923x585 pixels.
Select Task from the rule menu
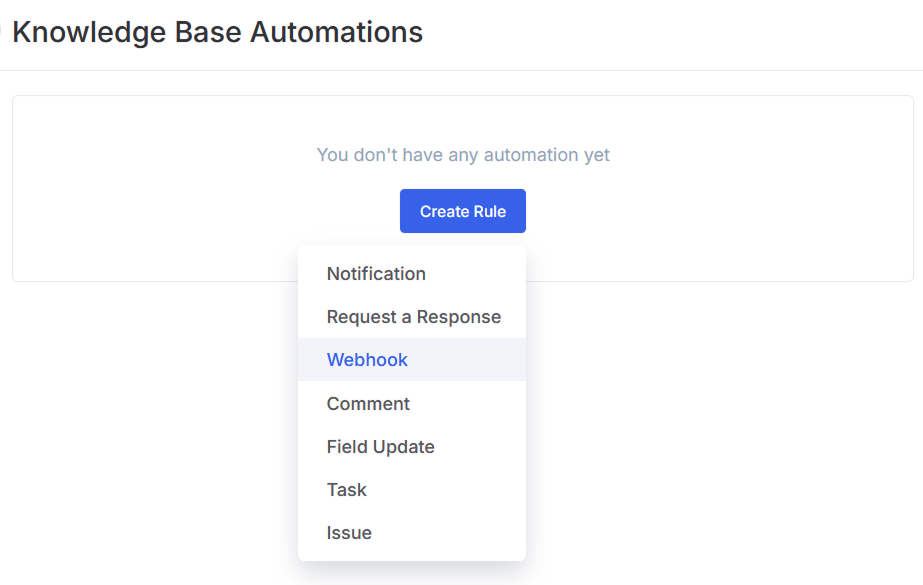click(x=346, y=490)
